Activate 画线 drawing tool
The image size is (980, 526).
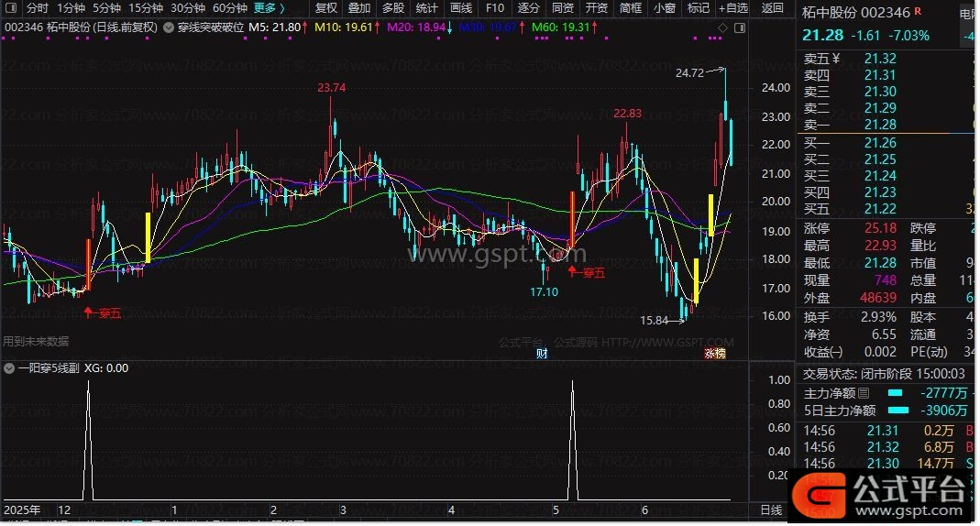[x=461, y=8]
